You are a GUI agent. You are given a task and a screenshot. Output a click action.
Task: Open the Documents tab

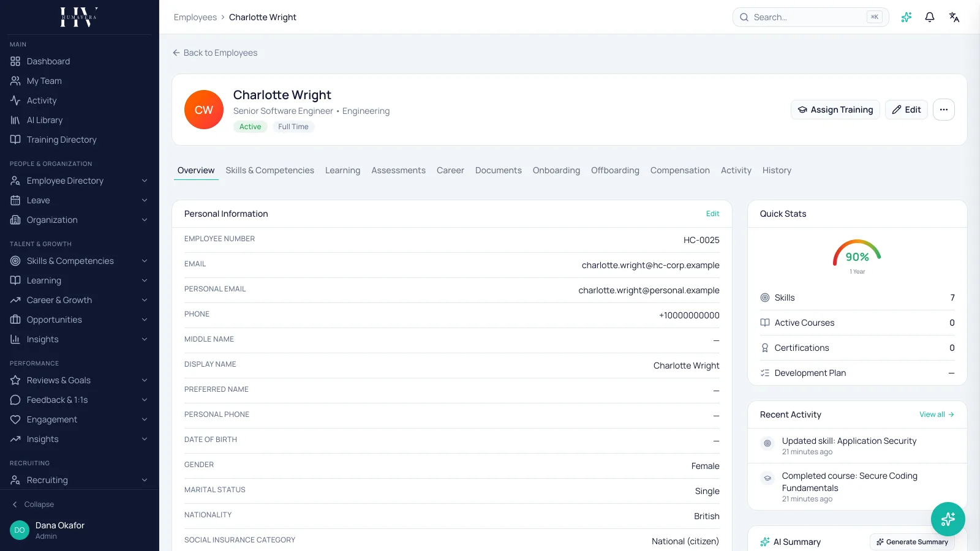(x=499, y=170)
